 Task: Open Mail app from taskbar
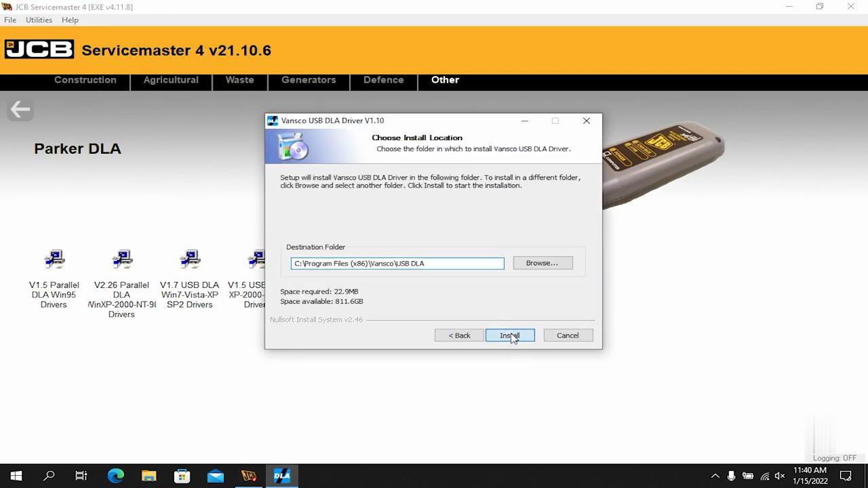click(216, 476)
